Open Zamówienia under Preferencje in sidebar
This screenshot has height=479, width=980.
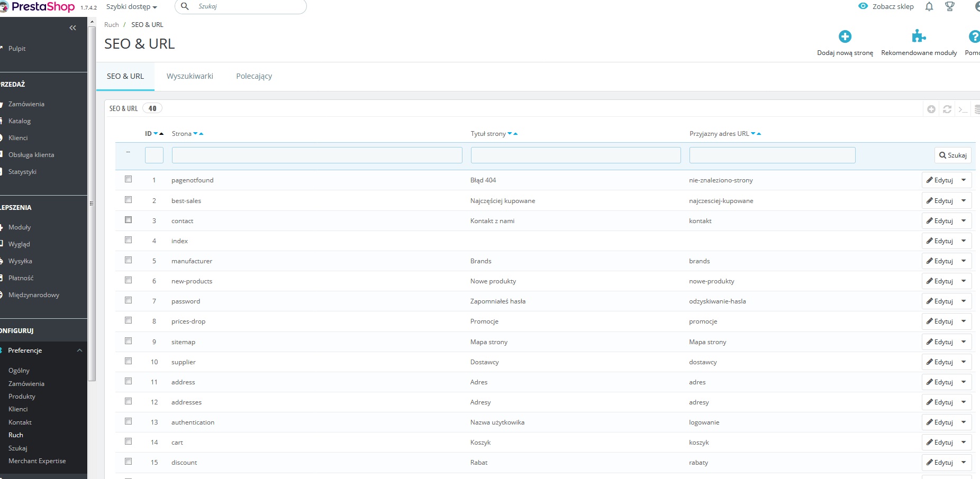(26, 384)
